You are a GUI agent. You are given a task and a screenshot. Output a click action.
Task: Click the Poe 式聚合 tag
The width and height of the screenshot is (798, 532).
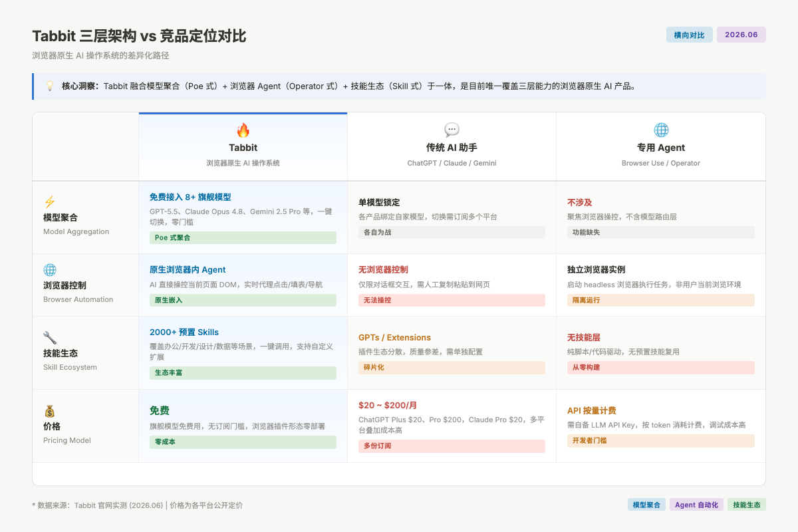coord(243,237)
